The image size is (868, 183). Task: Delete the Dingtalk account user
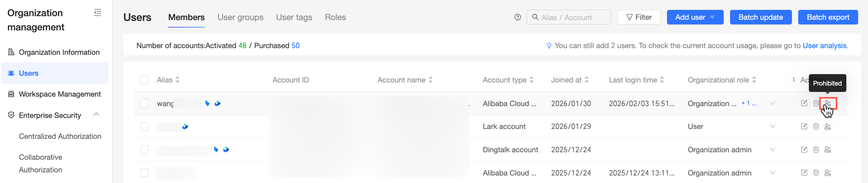816,150
